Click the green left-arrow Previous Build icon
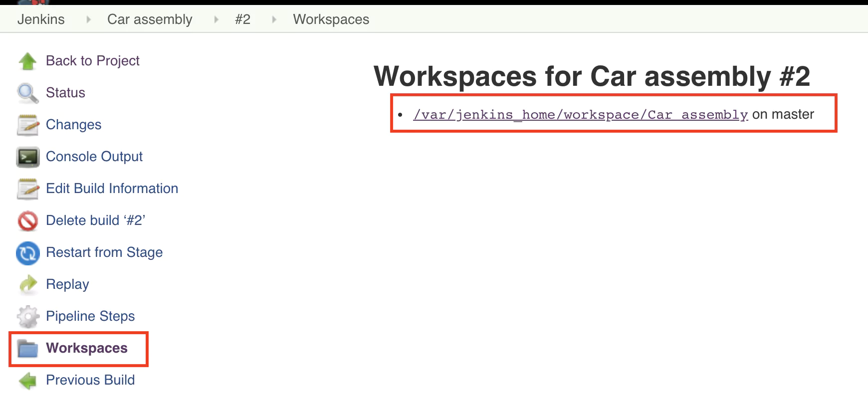 point(28,381)
